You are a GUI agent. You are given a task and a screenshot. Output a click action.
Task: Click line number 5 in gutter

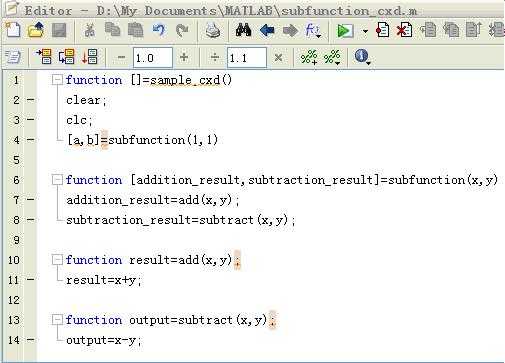(16, 160)
